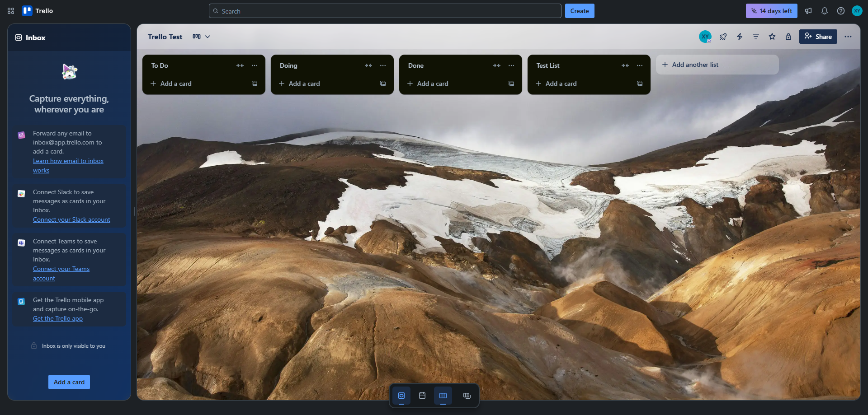Toggle the Inbox panel in bottom bar
Screen dimensions: 868x415
click(401, 396)
